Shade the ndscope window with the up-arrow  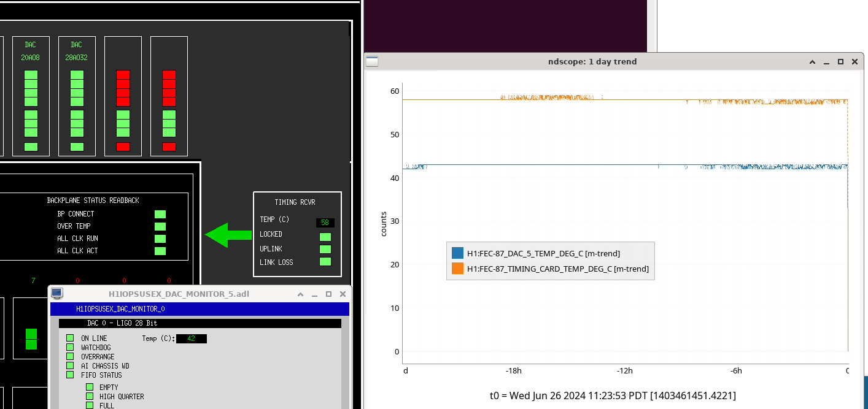pos(813,62)
